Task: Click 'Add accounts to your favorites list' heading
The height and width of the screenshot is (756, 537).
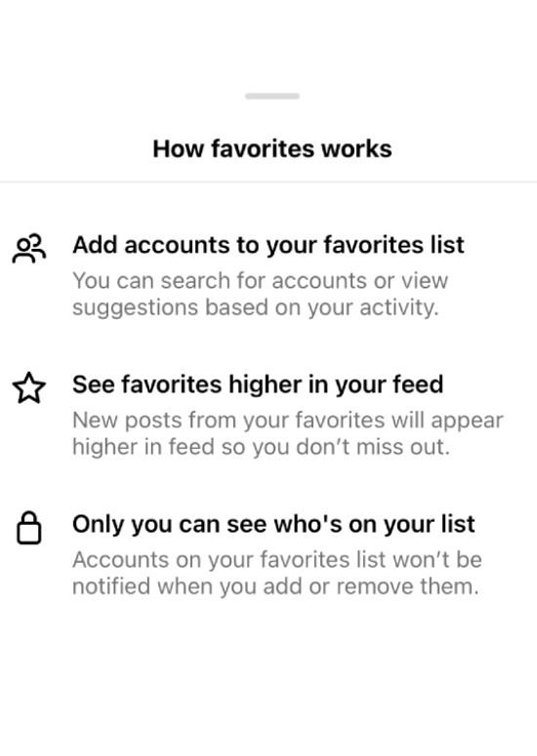Action: [268, 245]
